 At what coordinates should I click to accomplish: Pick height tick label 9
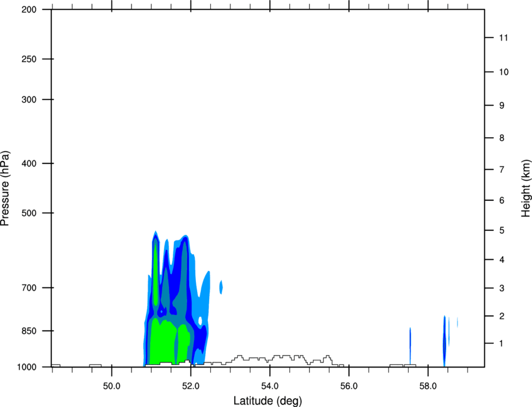(x=502, y=106)
